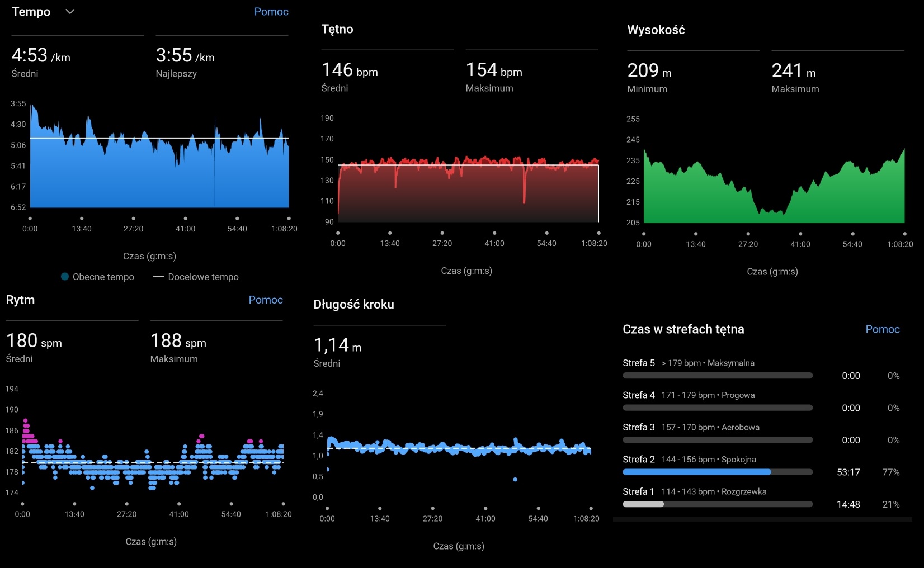924x568 pixels.
Task: Click the red Tętno heart rate graph
Action: 468,190
